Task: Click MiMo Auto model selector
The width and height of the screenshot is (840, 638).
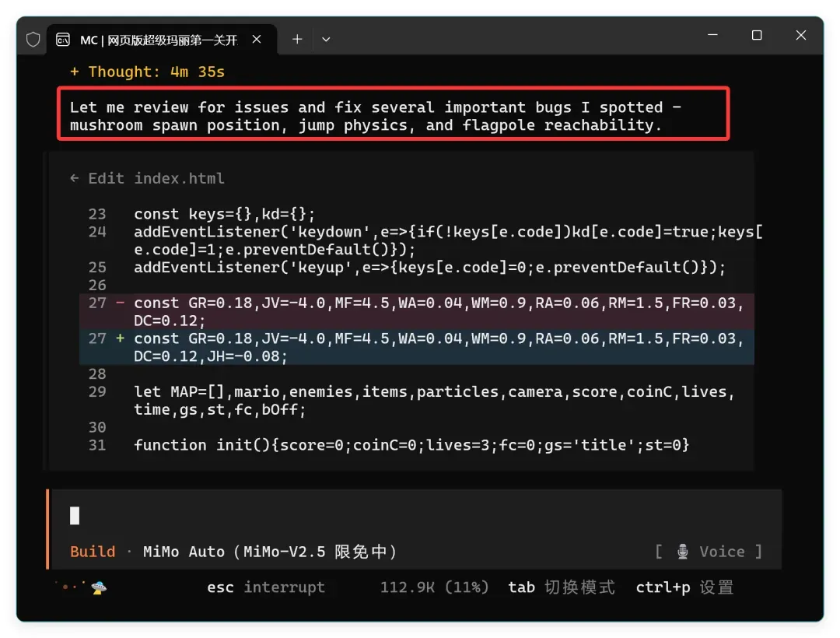Action: (x=270, y=552)
